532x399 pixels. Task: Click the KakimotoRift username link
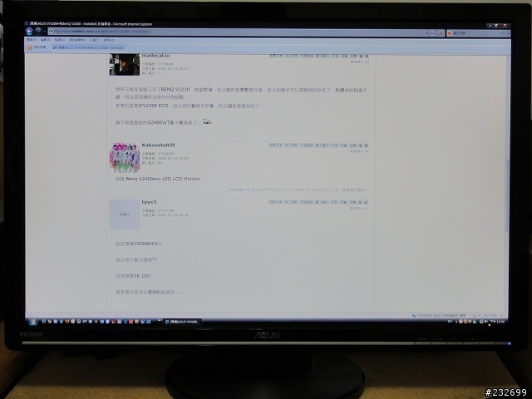158,145
